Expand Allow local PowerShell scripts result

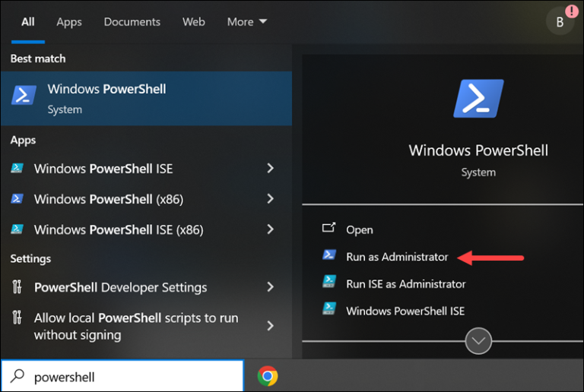pyautogui.click(x=271, y=326)
